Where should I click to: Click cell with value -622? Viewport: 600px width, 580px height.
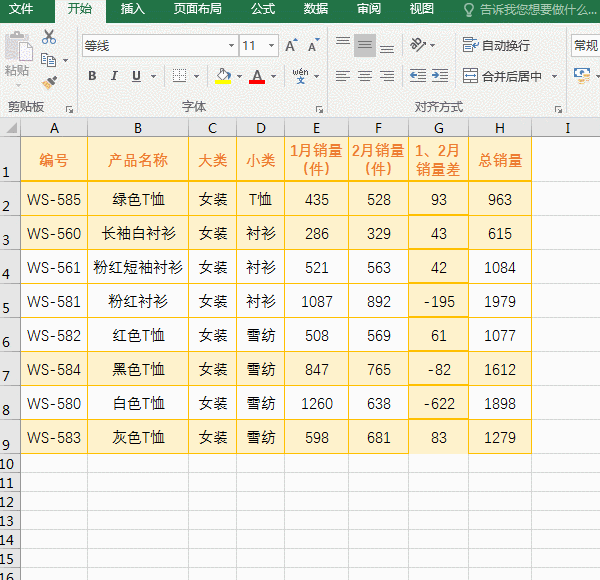click(x=439, y=403)
